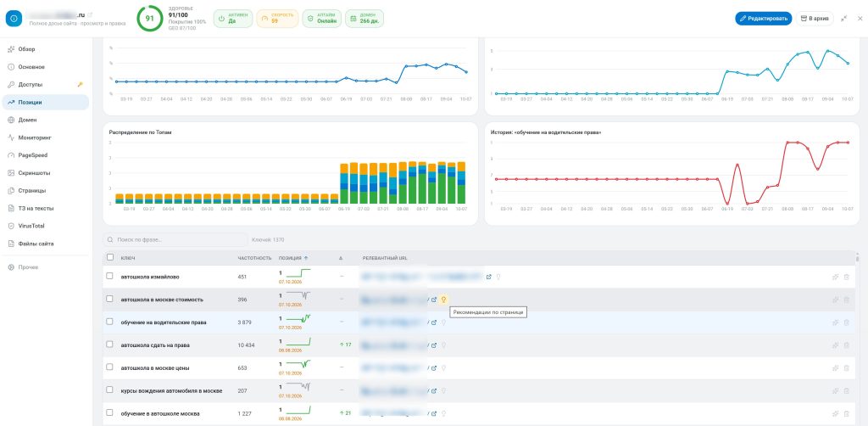The height and width of the screenshot is (426, 868).
Task: Click the Аптайм Онлайн badge
Action: click(321, 19)
